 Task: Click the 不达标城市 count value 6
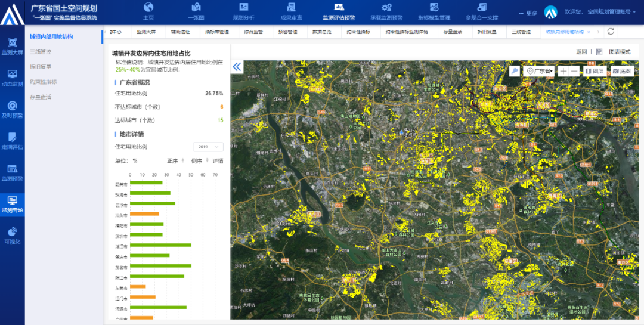tap(222, 107)
